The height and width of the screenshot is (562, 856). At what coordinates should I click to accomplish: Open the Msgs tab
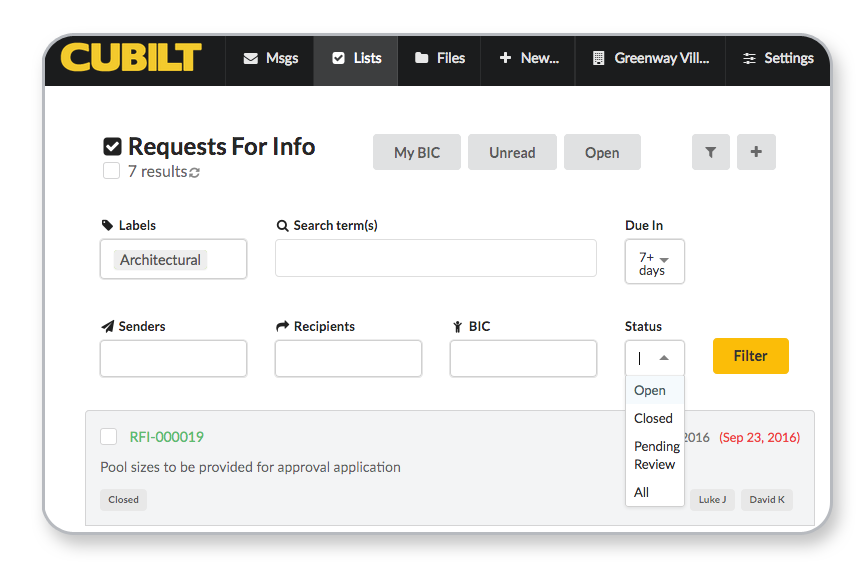[x=270, y=58]
